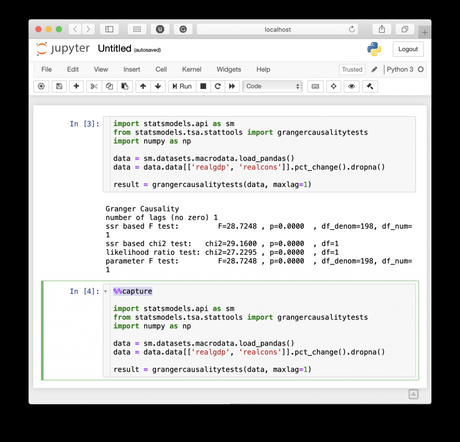Image resolution: width=460 pixels, height=442 pixels.
Task: Toggle the Safari sidebar button
Action: 109,29
